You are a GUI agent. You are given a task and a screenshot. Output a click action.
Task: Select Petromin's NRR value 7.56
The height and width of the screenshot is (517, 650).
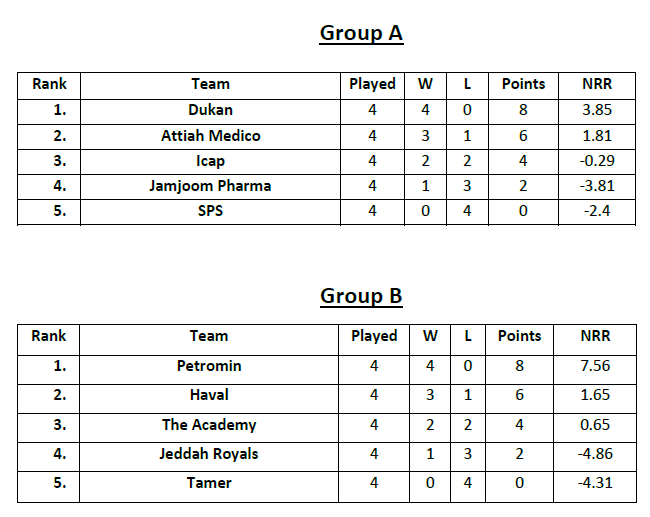(x=595, y=366)
